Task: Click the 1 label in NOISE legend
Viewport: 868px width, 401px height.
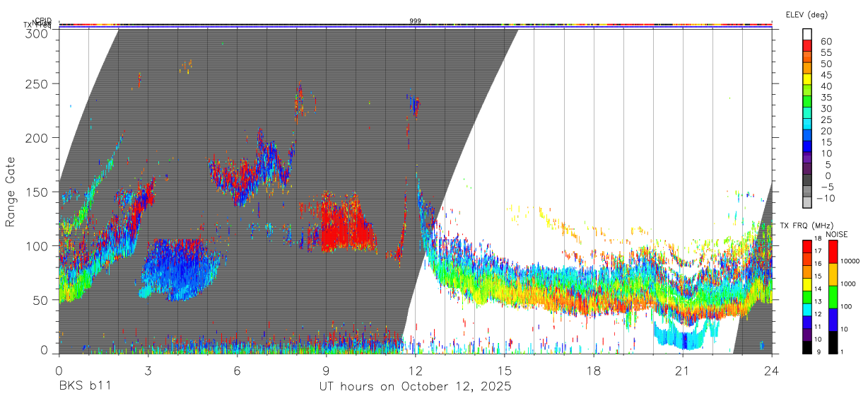Action: (x=840, y=352)
